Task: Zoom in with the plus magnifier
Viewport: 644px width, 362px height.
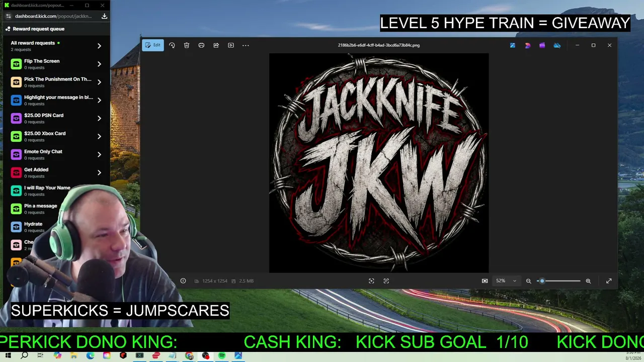Action: [x=588, y=281]
